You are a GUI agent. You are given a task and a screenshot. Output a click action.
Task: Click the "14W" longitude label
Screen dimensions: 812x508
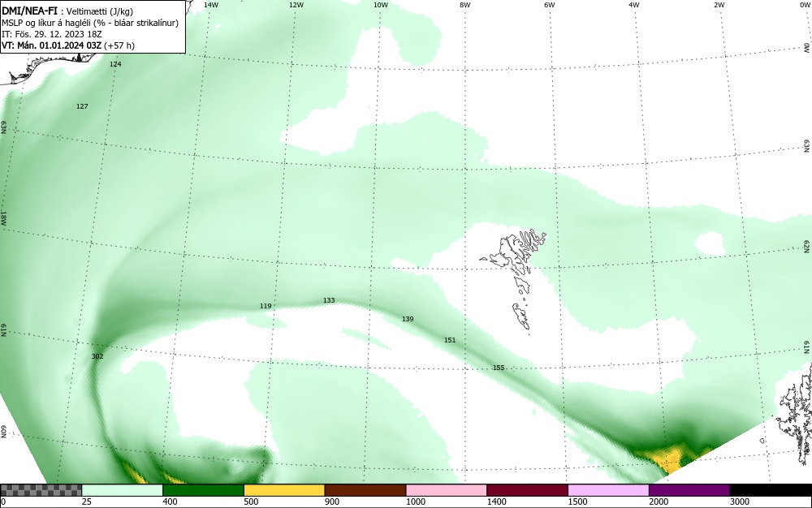(211, 5)
